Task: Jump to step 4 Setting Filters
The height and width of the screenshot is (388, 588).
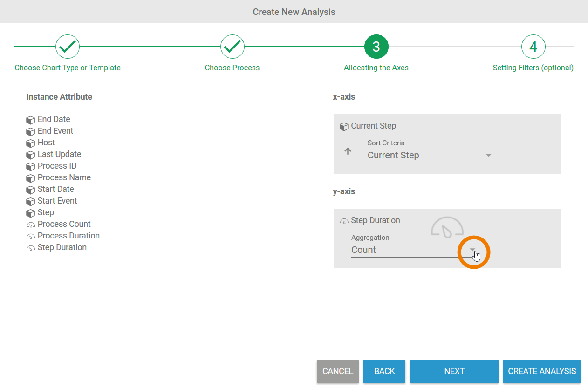Action: coord(533,47)
